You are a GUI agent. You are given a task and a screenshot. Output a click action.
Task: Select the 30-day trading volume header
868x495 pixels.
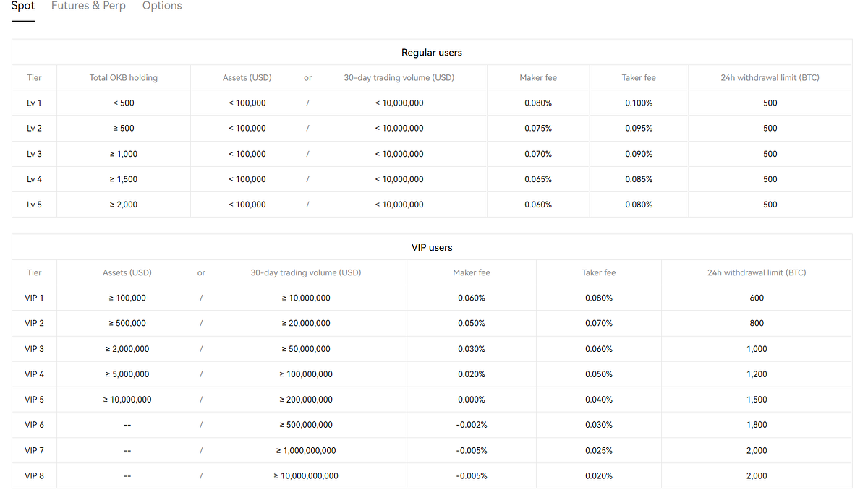[399, 77]
